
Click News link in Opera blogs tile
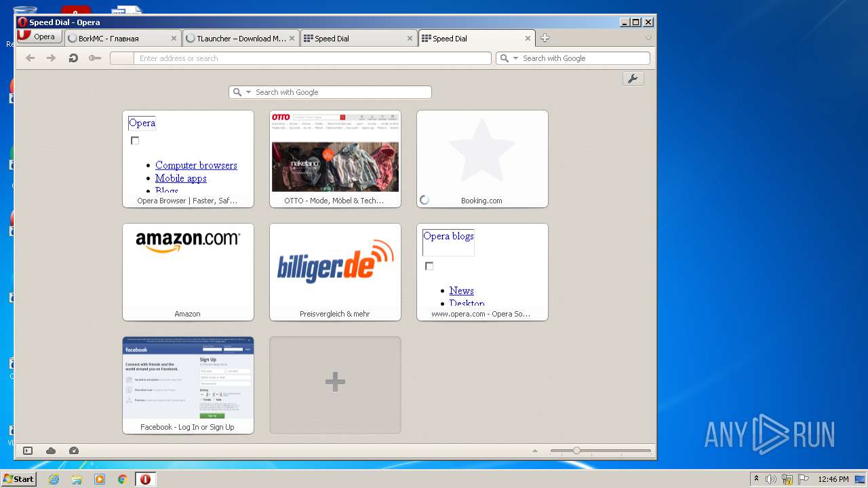(461, 291)
